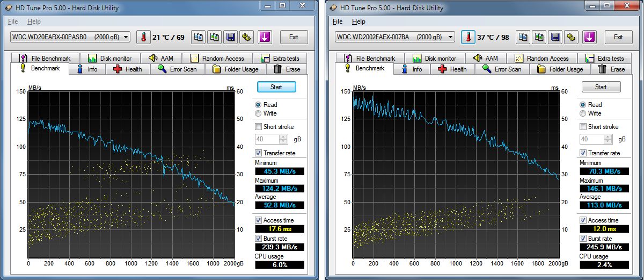Click Exit button in WD20EARX window
This screenshot has height=280, width=644.
pyautogui.click(x=294, y=37)
